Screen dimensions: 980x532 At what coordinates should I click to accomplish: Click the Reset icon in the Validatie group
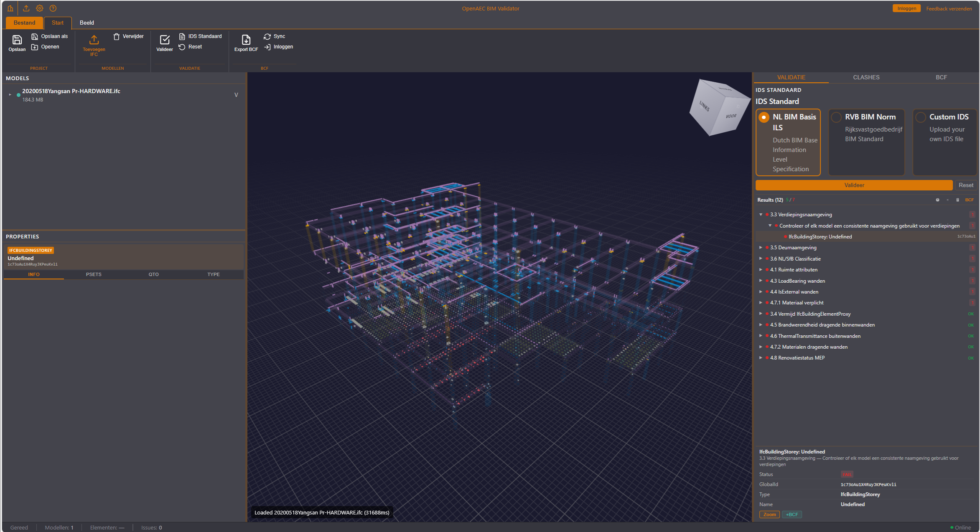(x=182, y=47)
